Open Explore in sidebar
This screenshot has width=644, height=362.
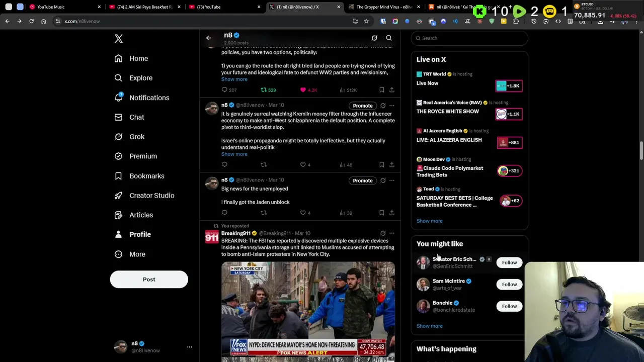pyautogui.click(x=134, y=78)
